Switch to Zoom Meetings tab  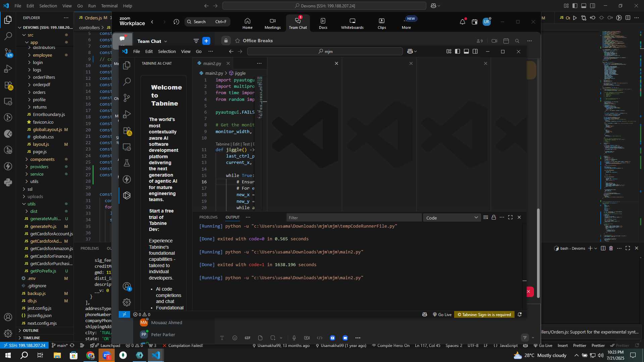pos(272,23)
